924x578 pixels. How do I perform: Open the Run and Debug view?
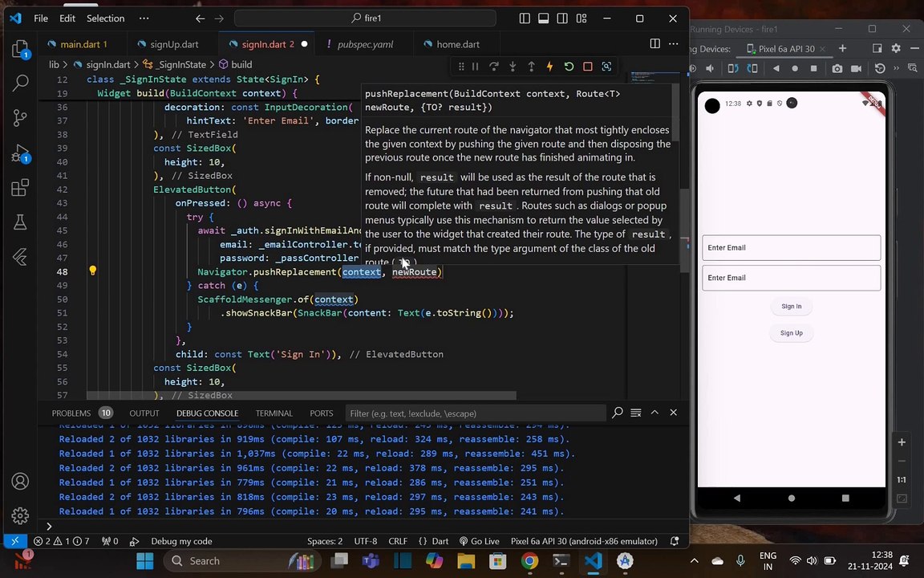click(x=20, y=153)
